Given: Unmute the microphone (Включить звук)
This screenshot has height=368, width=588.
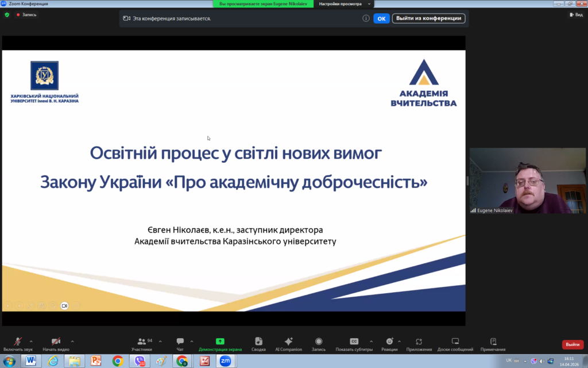Looking at the screenshot, I should (x=18, y=342).
